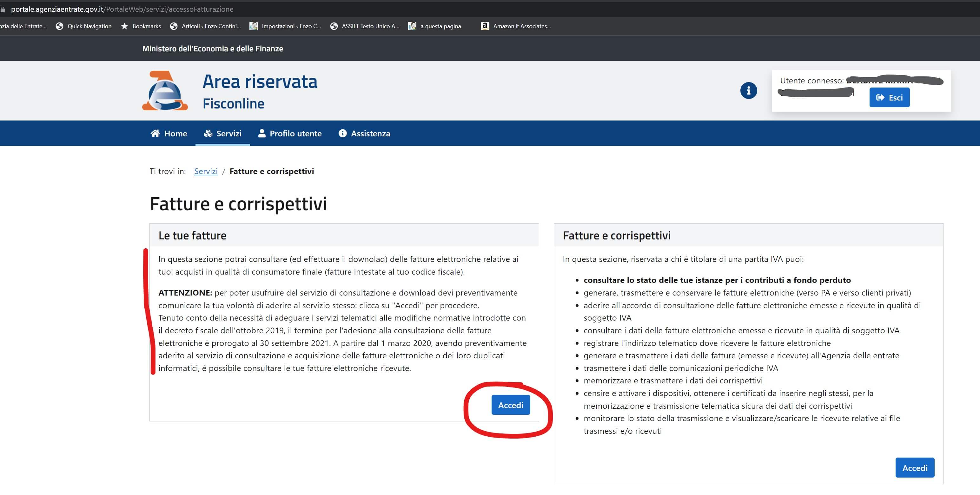Viewport: 980px width, 495px height.
Task: Click the lock icon in address bar
Action: tap(3, 9)
